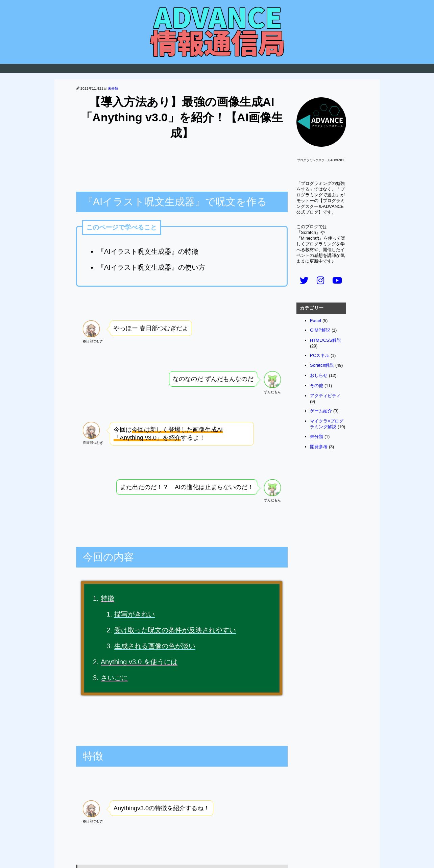Click 『AIイラスト呪文生成器』の使い方 bullet
The height and width of the screenshot is (868, 434).
click(x=151, y=268)
